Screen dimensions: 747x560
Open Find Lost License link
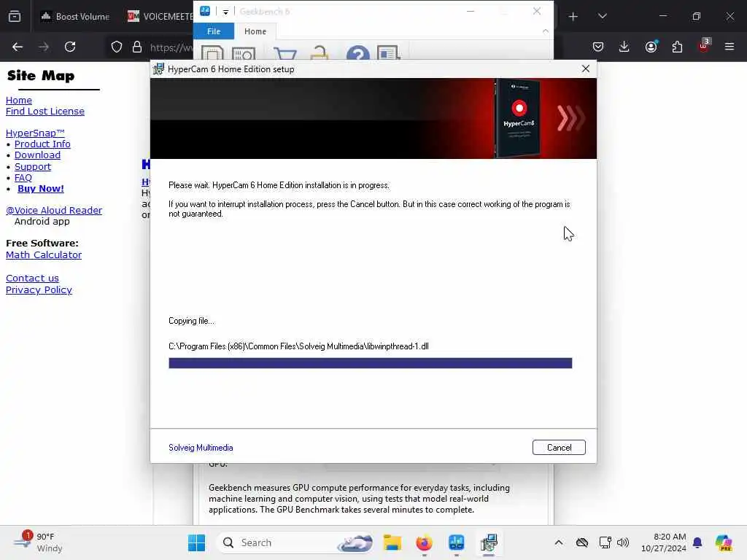click(45, 111)
